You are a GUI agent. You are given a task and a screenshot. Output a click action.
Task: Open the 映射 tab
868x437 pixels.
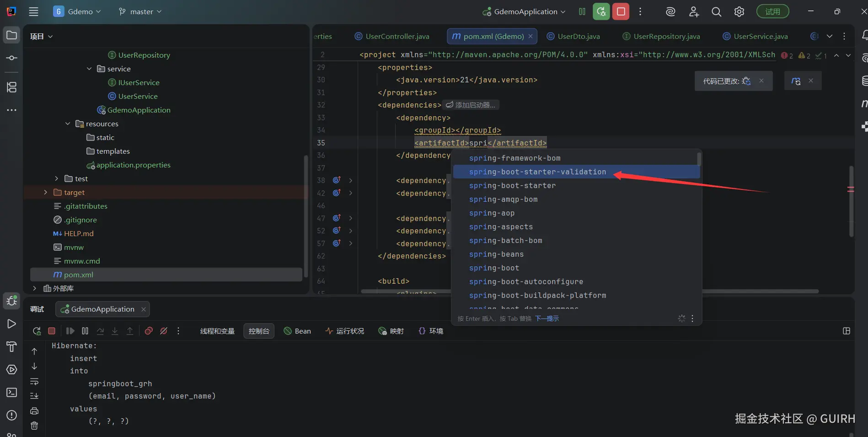click(x=391, y=331)
